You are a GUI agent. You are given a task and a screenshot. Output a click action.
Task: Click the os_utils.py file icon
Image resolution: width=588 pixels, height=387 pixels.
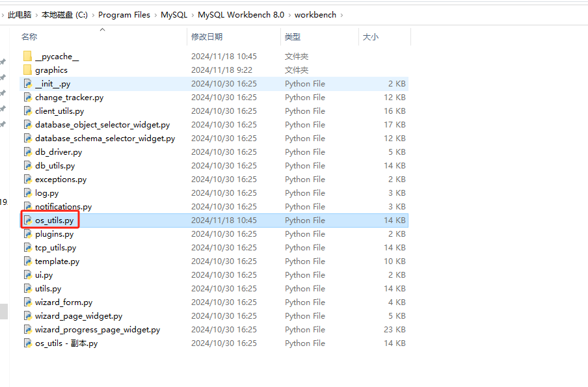[28, 220]
